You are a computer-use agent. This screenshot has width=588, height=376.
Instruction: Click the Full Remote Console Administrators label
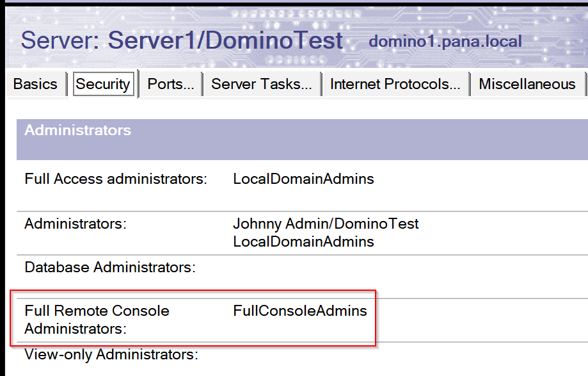(97, 320)
